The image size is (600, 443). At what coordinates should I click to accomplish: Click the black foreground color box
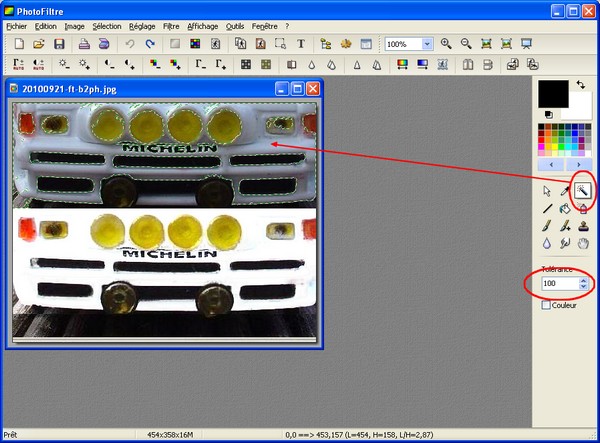(553, 94)
